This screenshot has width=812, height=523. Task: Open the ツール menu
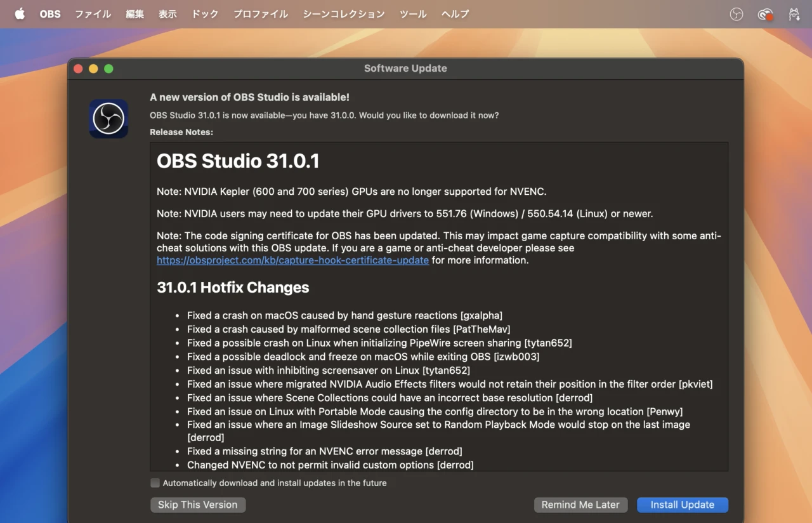point(413,14)
